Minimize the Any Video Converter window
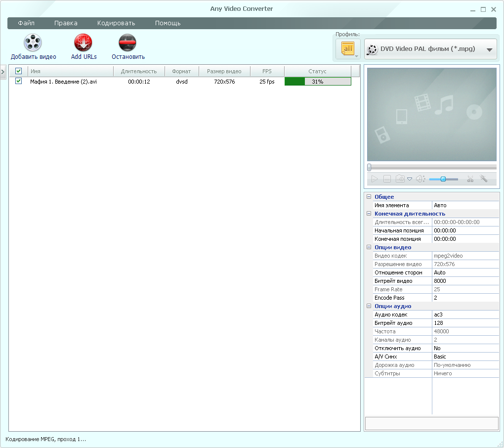The height and width of the screenshot is (448, 504). [x=472, y=10]
